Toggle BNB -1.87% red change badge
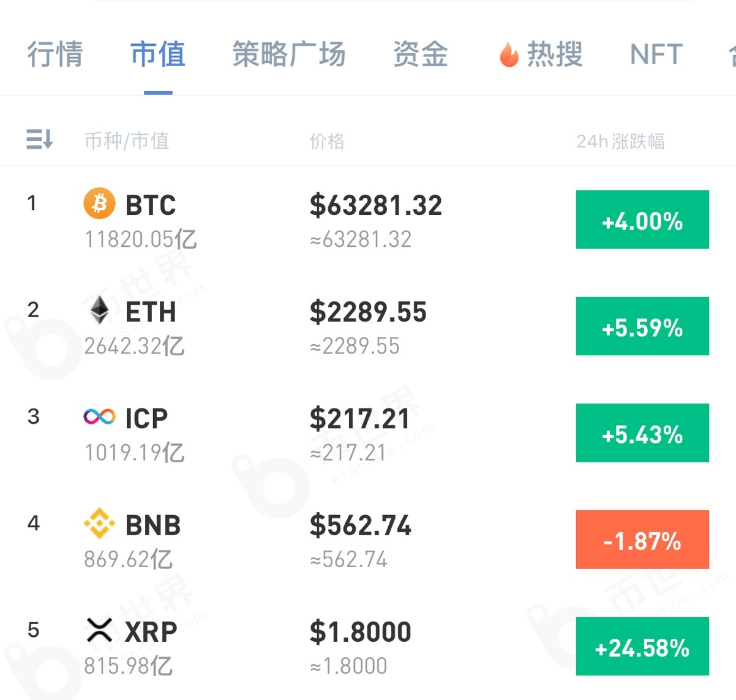Viewport: 736px width, 700px height. [642, 540]
